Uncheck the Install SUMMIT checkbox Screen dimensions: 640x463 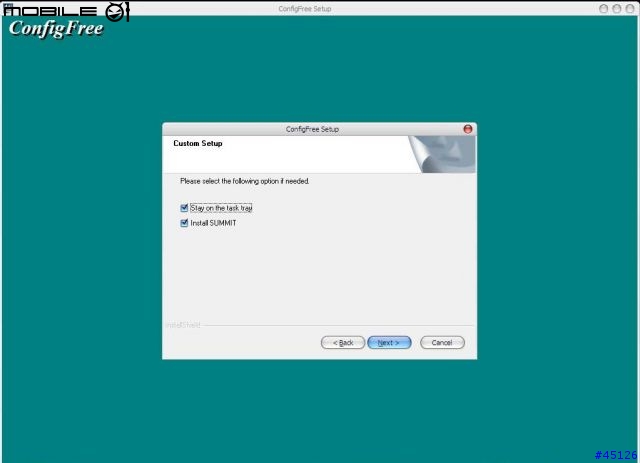tap(184, 223)
